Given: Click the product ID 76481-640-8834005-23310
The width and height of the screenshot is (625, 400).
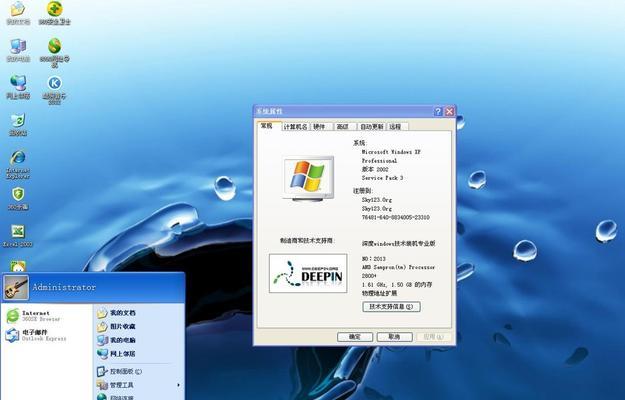Looking at the screenshot, I should [x=395, y=218].
